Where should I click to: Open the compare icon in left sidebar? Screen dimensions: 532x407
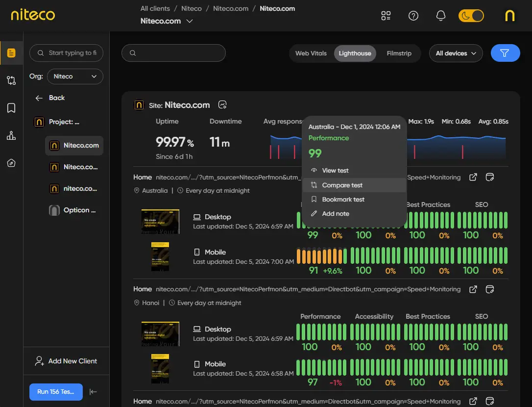(11, 80)
